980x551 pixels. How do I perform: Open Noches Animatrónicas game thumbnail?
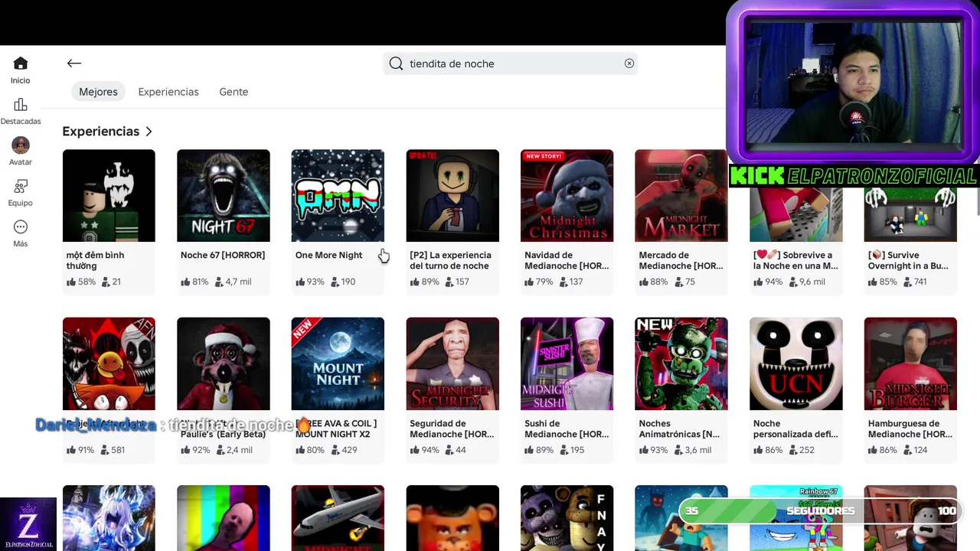point(681,364)
